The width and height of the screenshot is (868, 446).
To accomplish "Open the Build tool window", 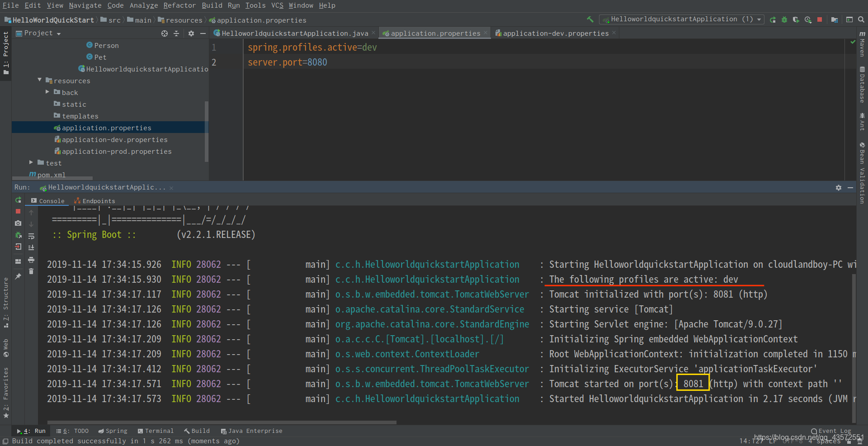I will (x=197, y=431).
